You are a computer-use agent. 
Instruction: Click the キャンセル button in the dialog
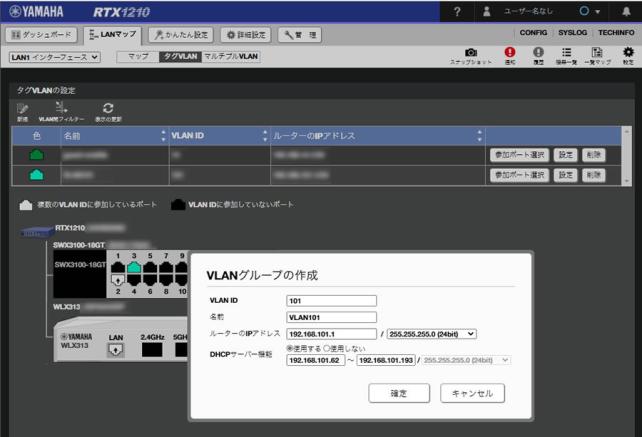(472, 393)
